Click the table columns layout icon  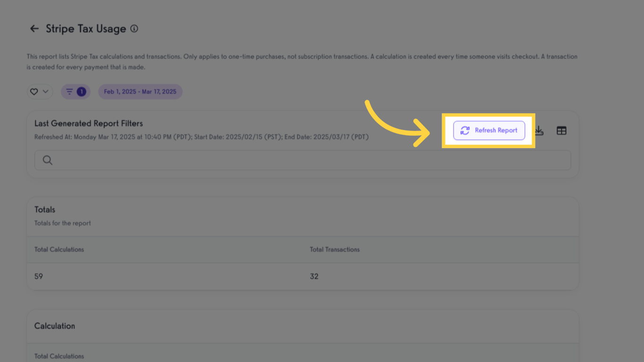point(561,131)
